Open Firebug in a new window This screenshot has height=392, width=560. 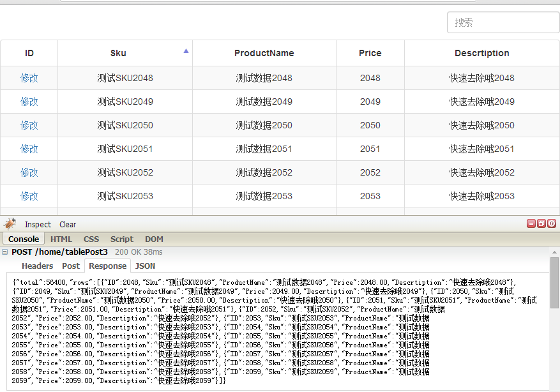[541, 223]
